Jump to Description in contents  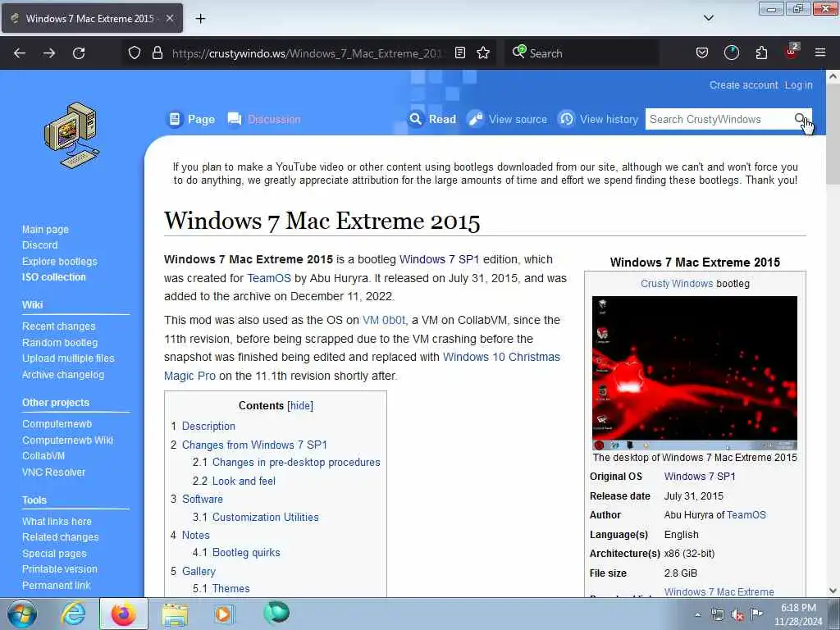pos(208,426)
